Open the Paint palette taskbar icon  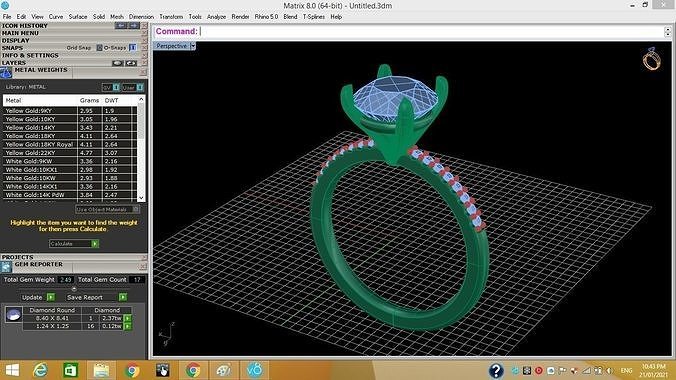[x=224, y=370]
